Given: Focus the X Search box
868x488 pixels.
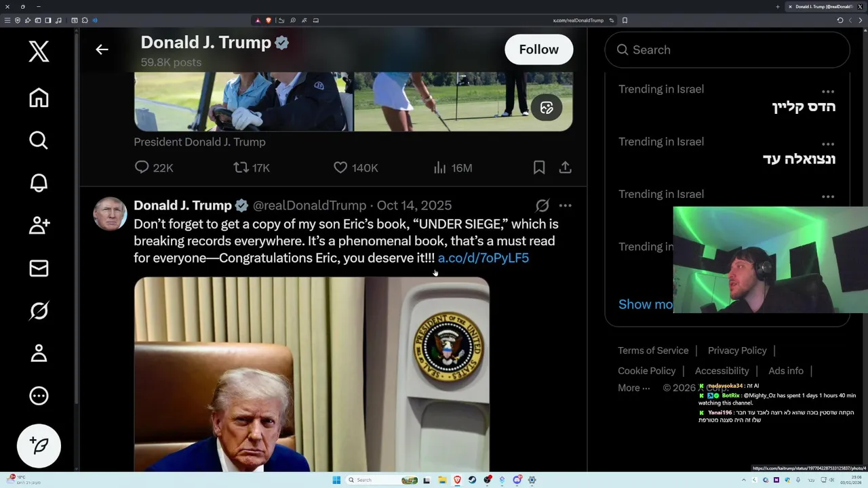Looking at the screenshot, I should coord(727,49).
